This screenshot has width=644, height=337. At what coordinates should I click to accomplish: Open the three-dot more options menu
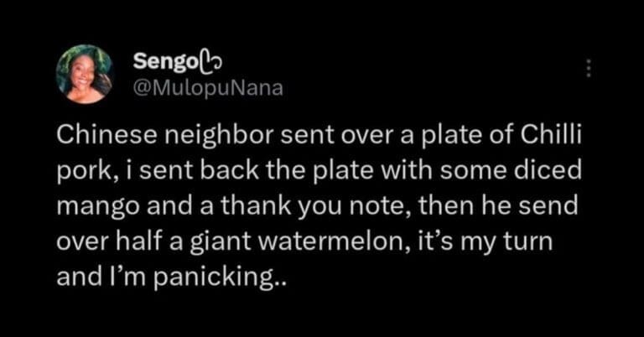(589, 69)
